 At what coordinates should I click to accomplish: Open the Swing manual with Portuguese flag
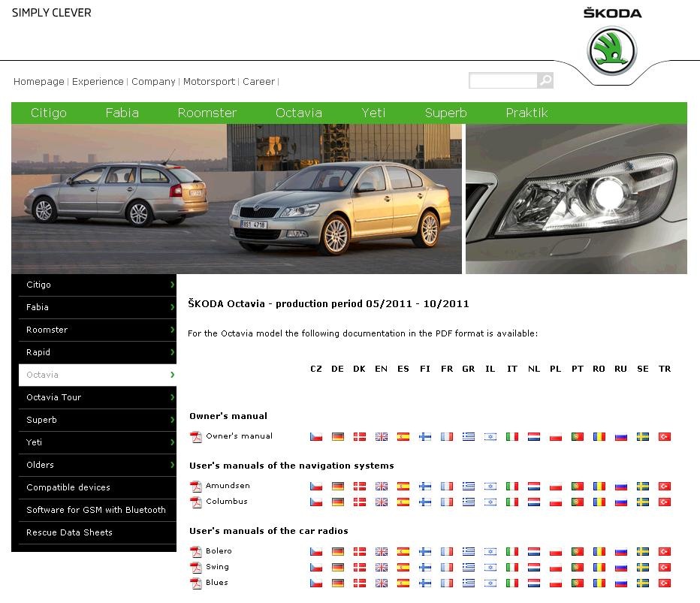pyautogui.click(x=578, y=567)
